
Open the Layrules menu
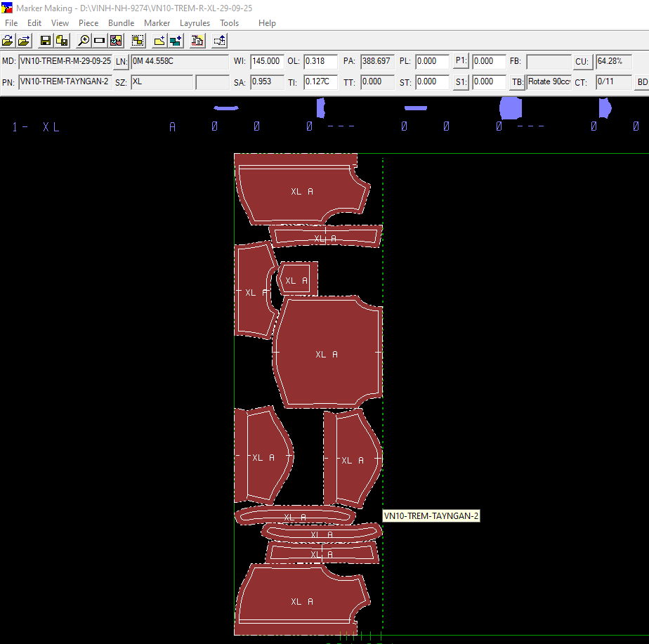pyautogui.click(x=195, y=23)
